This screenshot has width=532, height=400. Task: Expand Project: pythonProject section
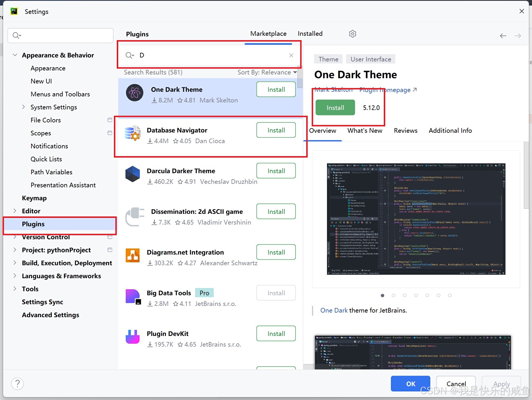15,250
